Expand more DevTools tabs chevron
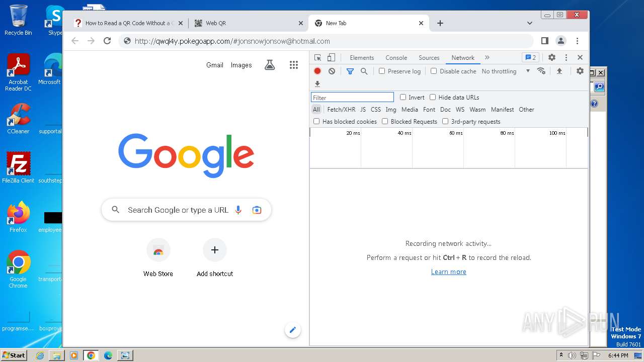 coord(487,57)
